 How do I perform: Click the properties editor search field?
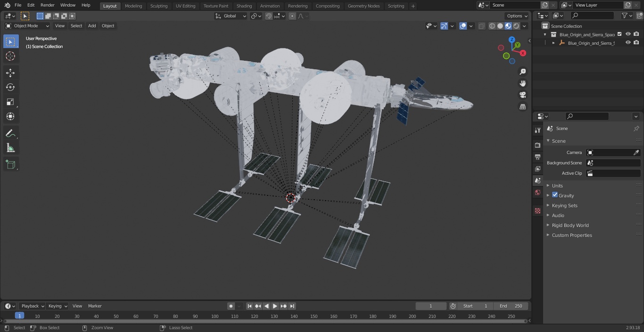587,116
